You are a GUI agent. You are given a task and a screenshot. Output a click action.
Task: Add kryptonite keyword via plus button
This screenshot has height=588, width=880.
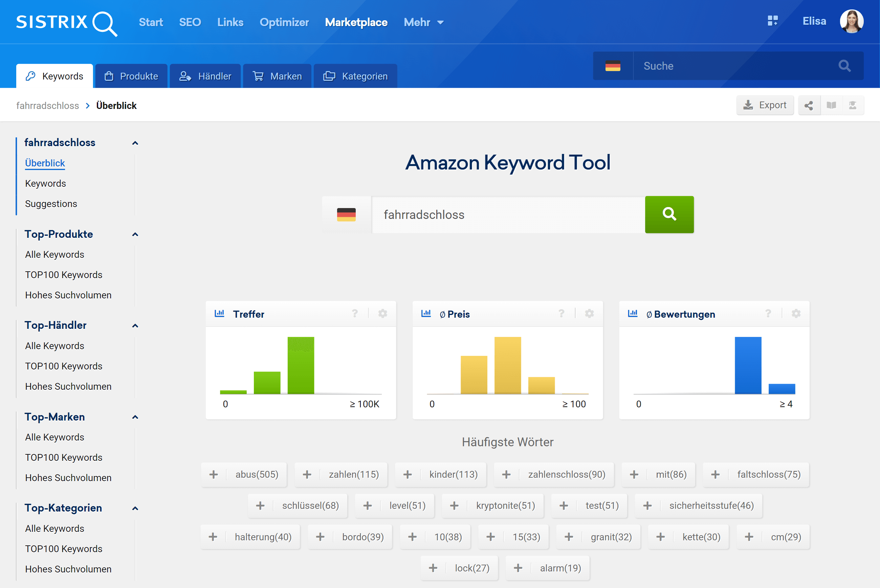point(454,505)
